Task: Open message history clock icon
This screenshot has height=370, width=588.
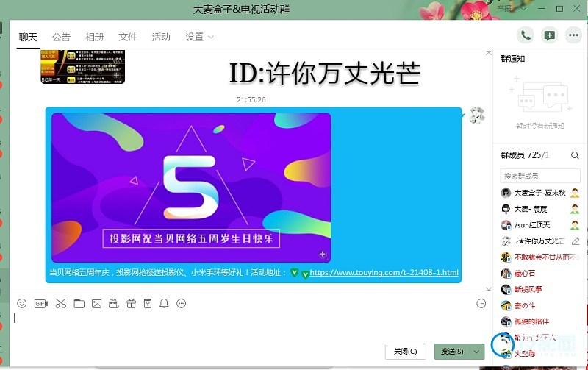Action: click(481, 303)
